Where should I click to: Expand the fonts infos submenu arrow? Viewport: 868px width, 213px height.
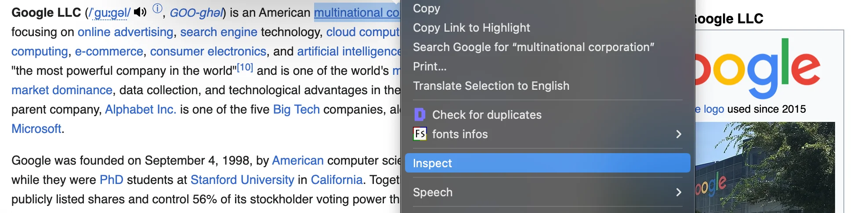pos(679,134)
